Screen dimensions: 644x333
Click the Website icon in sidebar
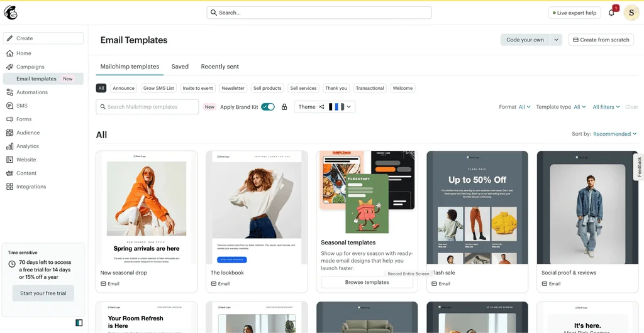10,160
